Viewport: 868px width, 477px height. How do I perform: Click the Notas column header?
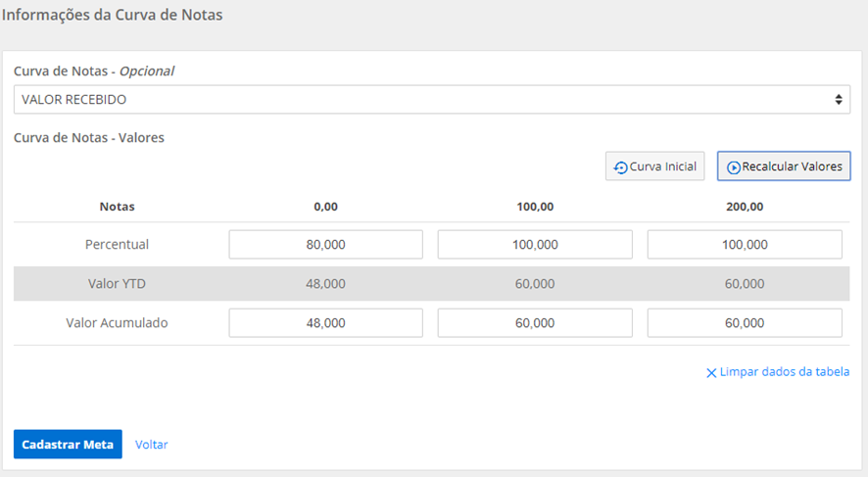coord(117,207)
